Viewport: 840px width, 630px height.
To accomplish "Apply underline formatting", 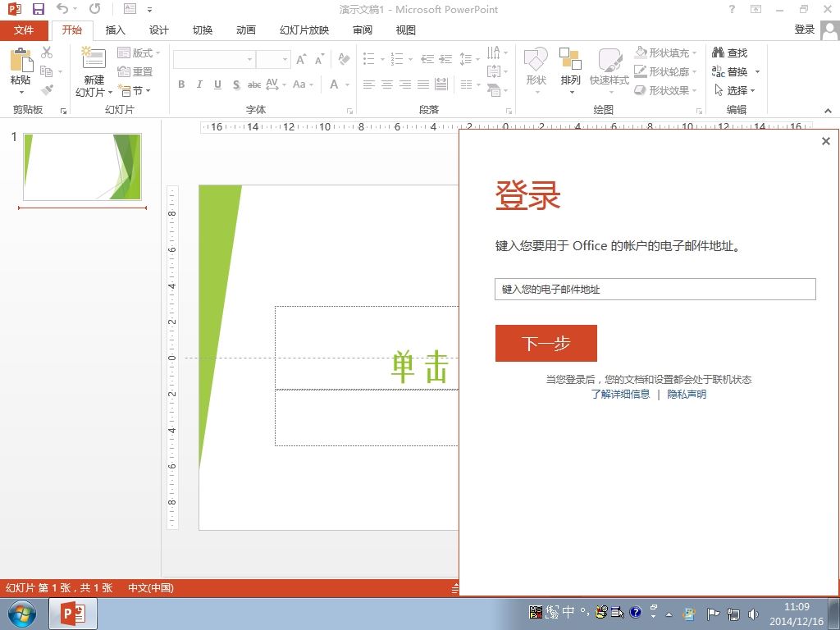I will pos(217,84).
